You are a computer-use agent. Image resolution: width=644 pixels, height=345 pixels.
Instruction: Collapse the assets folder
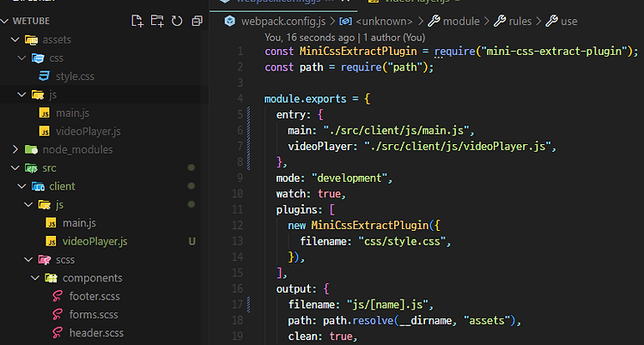point(15,39)
